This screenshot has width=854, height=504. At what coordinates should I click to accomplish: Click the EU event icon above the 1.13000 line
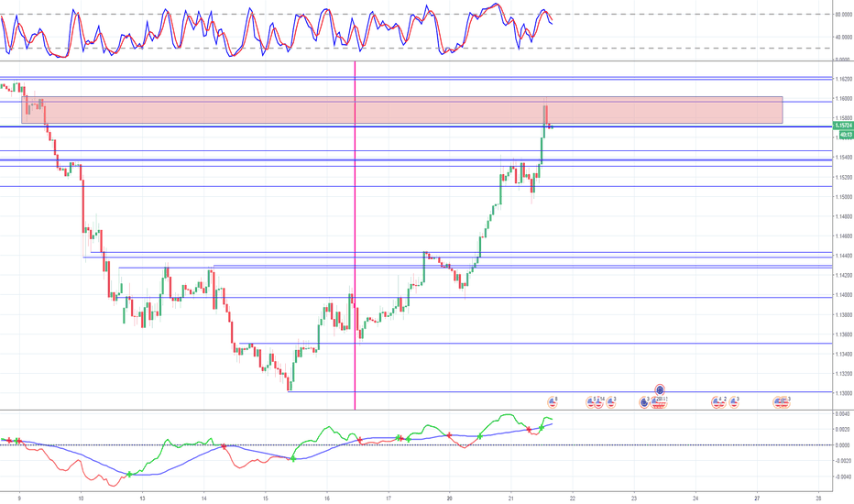pyautogui.click(x=660, y=389)
